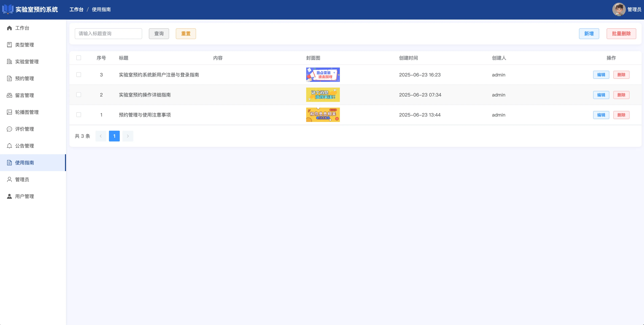Select checkbox for 预约管理与使用注意事项 row
The image size is (644, 325).
pos(78,115)
